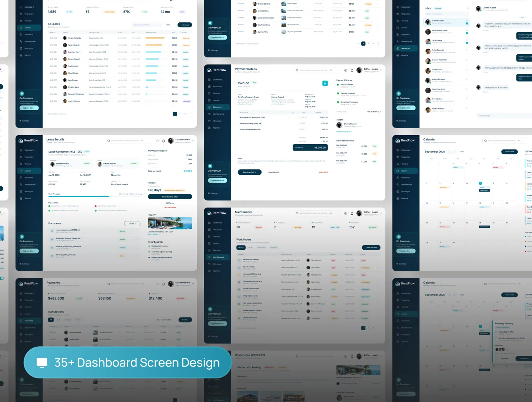Click teal R badge on the Invoice
This screenshot has height=402, width=532.
pos(325,83)
